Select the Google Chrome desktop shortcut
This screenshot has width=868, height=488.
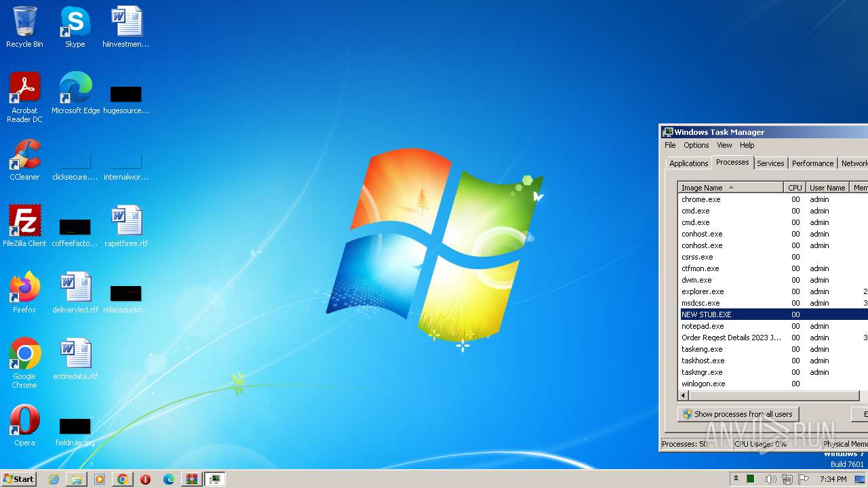24,363
